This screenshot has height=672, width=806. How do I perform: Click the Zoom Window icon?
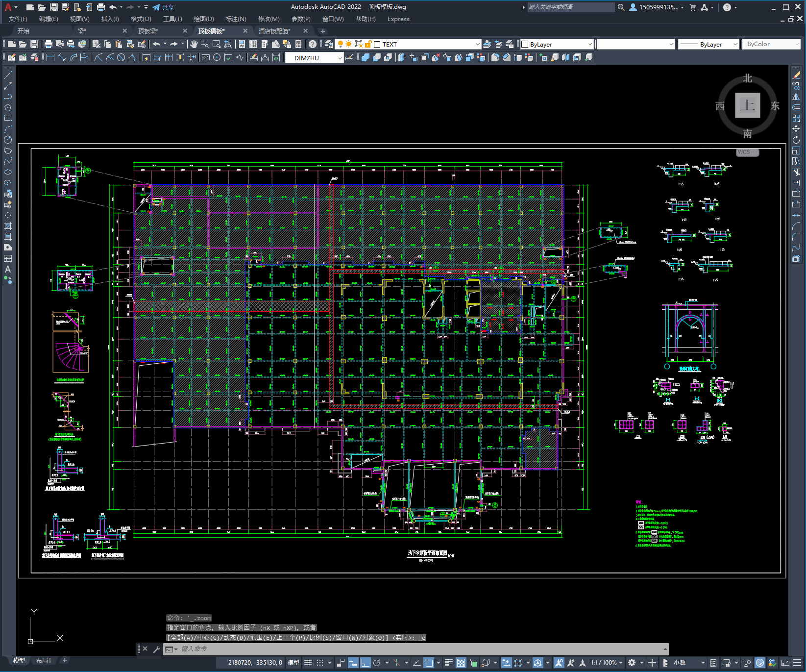(x=216, y=44)
